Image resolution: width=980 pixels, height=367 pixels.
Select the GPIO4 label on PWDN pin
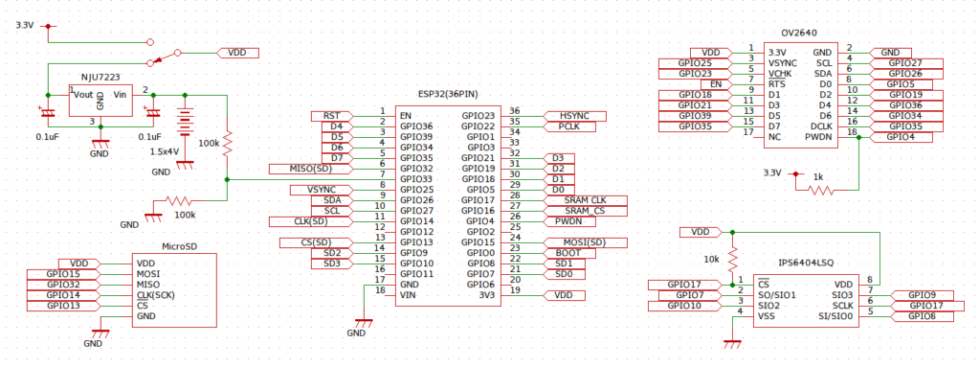pos(900,136)
